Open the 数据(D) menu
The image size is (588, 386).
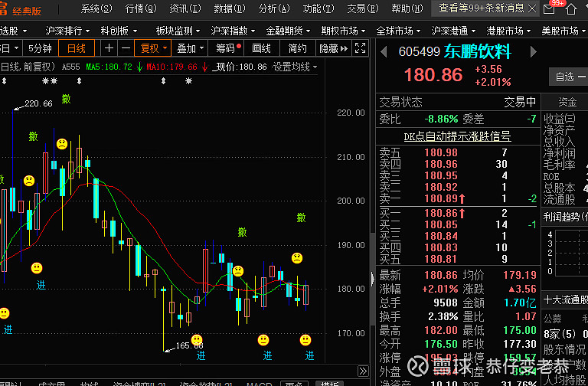click(x=230, y=8)
